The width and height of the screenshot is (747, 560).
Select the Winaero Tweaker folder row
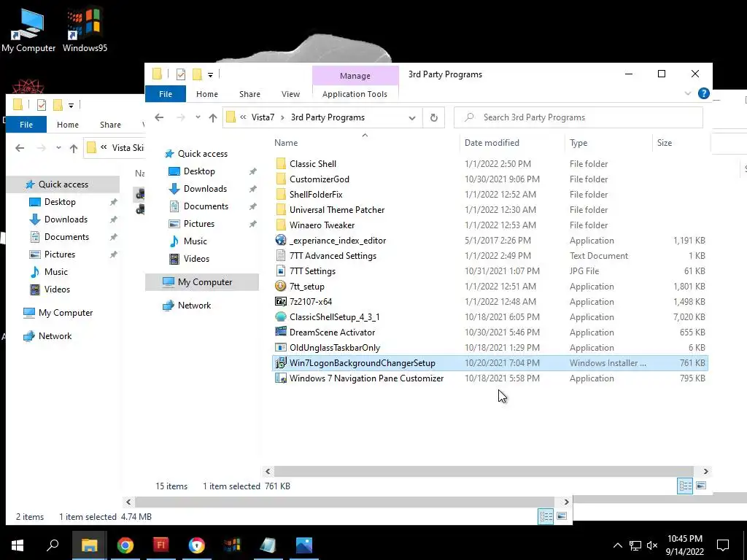pos(490,225)
